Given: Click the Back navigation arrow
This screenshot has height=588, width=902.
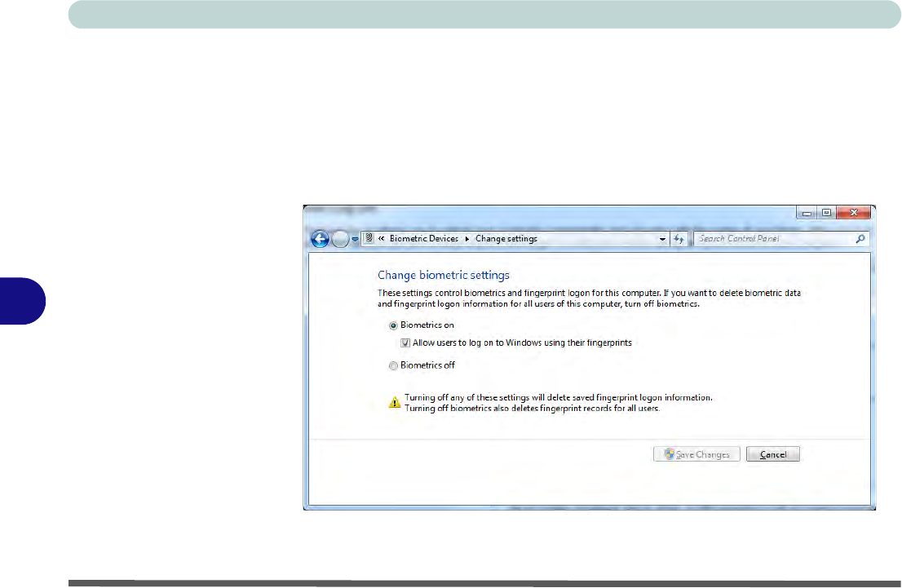Looking at the screenshot, I should pos(320,239).
